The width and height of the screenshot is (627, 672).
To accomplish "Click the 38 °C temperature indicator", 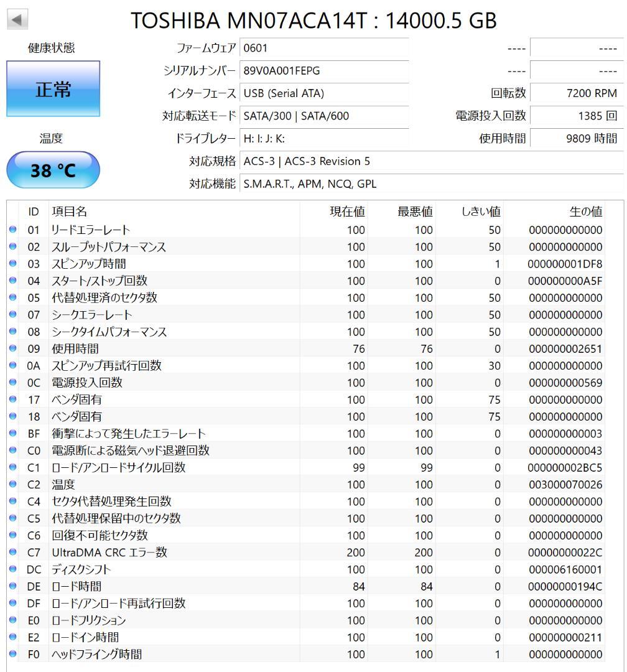I will coord(52,169).
